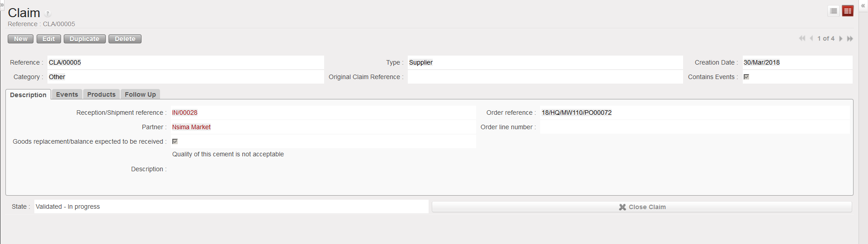Open the Events tab
Screen dimensions: 868x244
pyautogui.click(x=67, y=94)
